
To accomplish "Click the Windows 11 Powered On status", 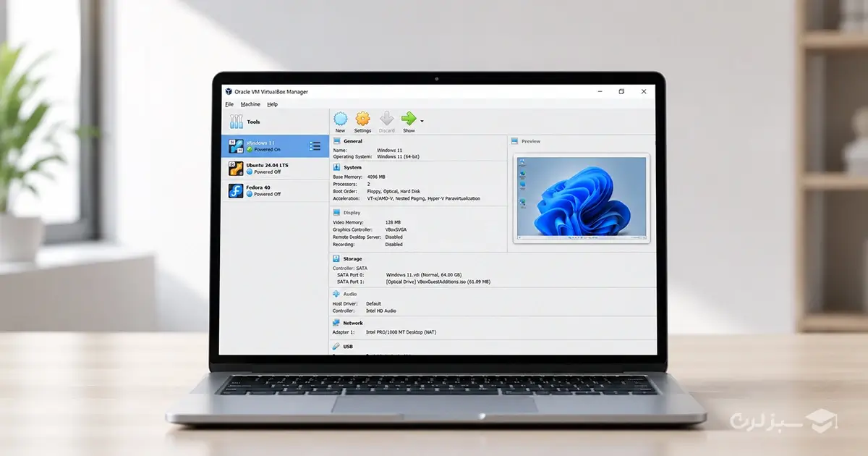I will 267,150.
